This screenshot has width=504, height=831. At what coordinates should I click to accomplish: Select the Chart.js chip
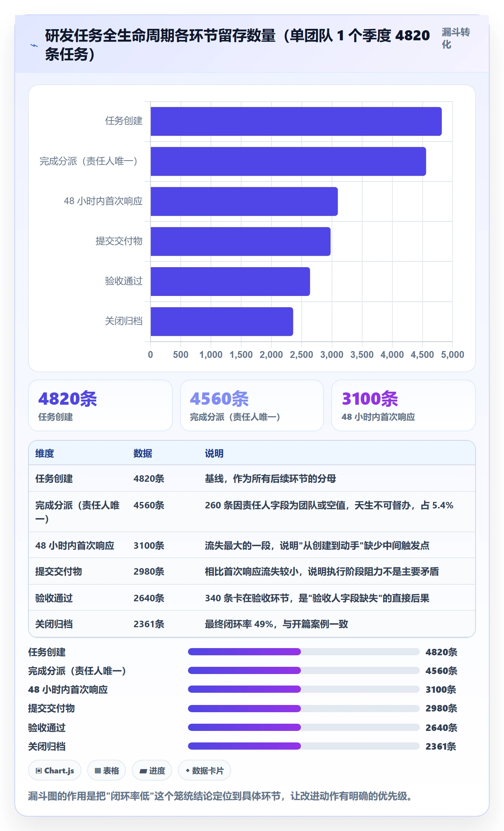coord(55,771)
